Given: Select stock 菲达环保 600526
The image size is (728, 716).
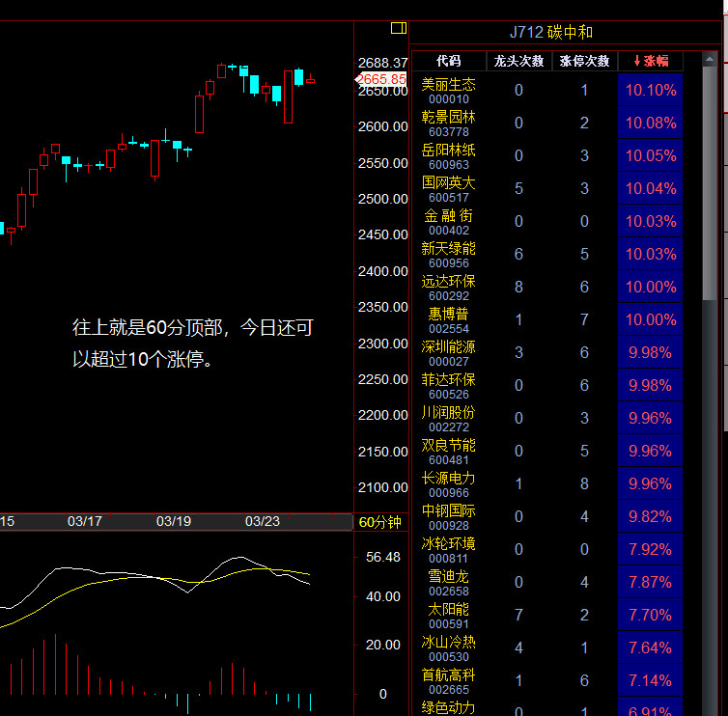Looking at the screenshot, I should coord(449,386).
